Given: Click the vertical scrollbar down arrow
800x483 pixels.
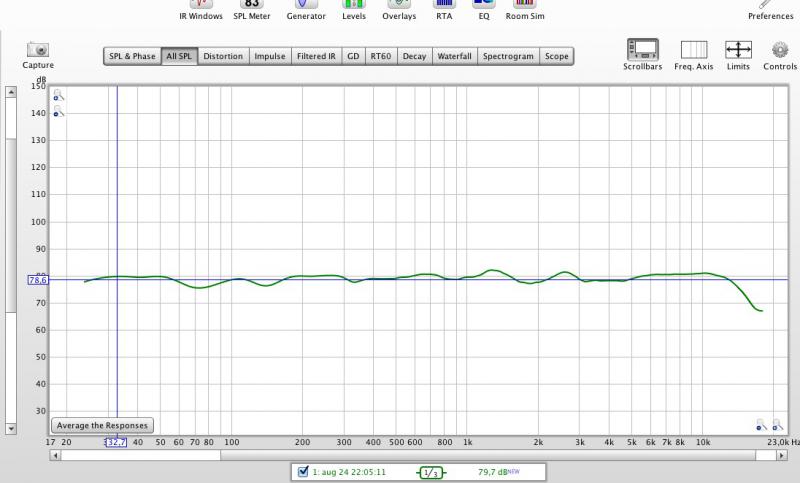Looking at the screenshot, I should point(11,428).
